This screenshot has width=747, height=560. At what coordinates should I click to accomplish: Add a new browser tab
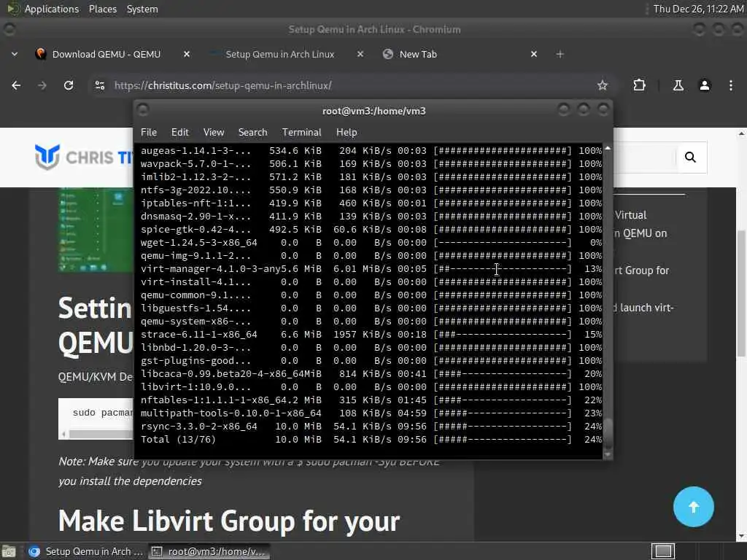tap(560, 54)
